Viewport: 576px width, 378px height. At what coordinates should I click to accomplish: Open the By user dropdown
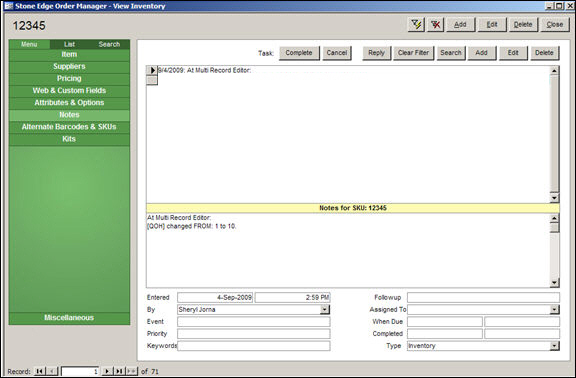click(x=324, y=310)
